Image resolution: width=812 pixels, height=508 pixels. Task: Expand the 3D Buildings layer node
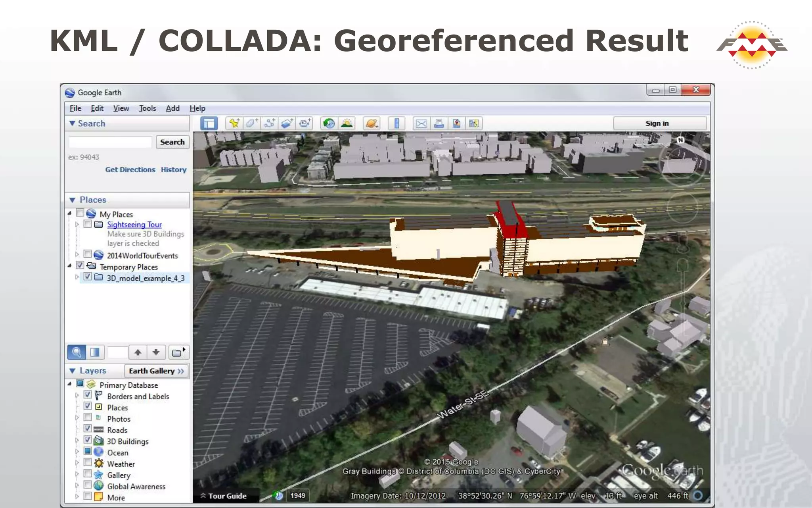point(77,441)
